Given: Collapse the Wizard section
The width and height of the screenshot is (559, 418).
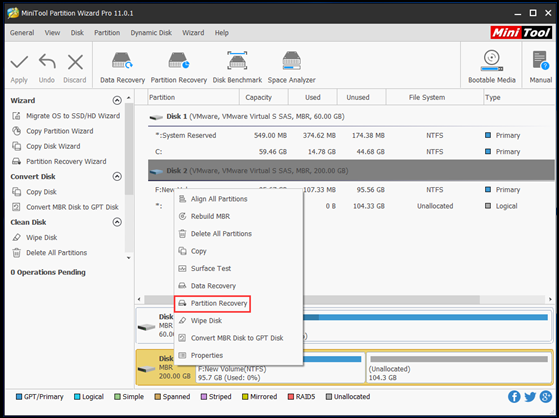Looking at the screenshot, I should point(117,100).
